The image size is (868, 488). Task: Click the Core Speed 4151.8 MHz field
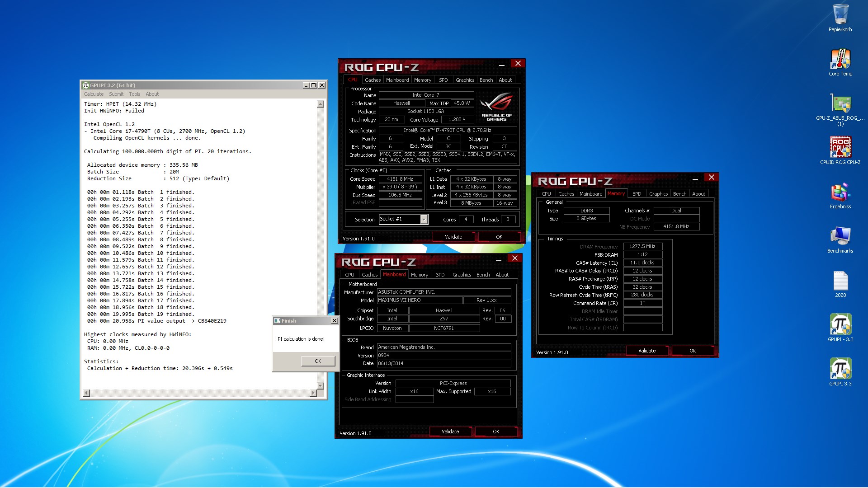click(x=400, y=179)
